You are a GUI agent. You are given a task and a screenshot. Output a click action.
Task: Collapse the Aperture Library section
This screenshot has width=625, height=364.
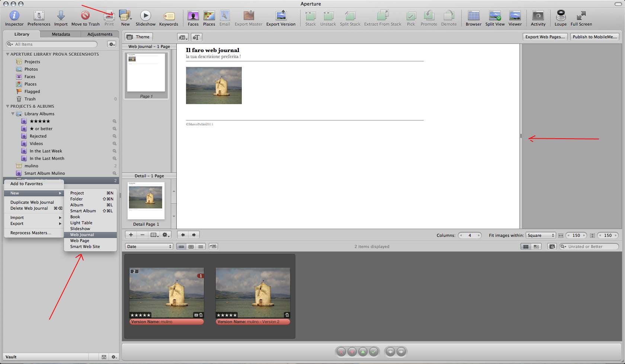[x=7, y=54]
